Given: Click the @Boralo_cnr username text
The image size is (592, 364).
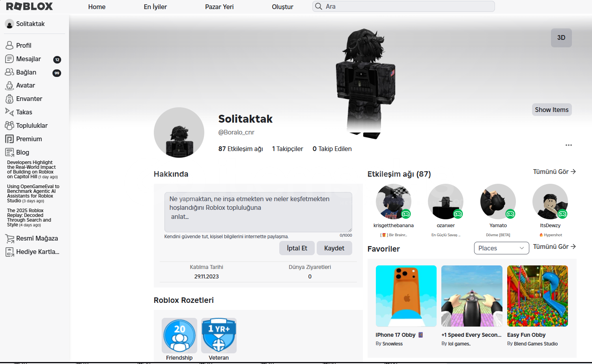Looking at the screenshot, I should tap(236, 132).
